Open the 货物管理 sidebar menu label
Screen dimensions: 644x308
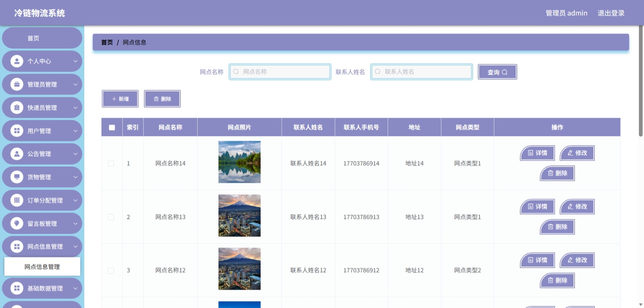click(39, 177)
